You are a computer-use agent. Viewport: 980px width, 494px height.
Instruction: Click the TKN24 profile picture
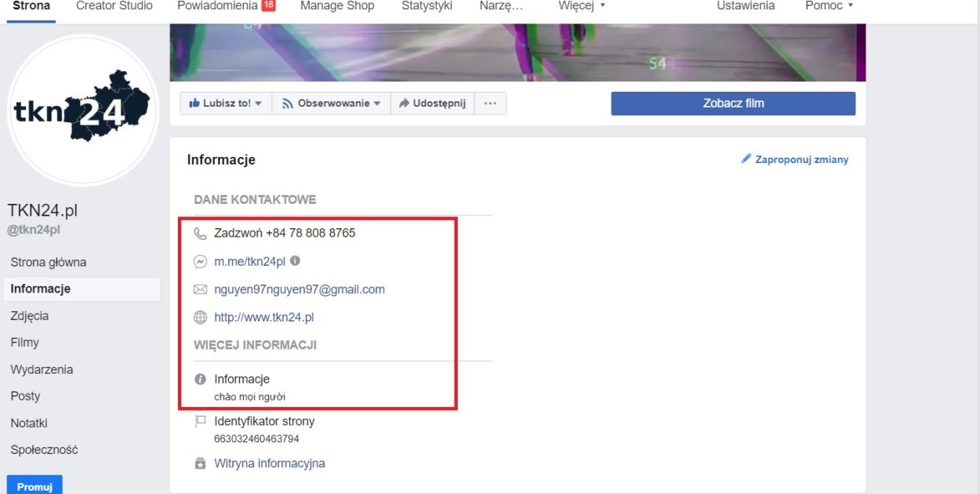pyautogui.click(x=82, y=111)
